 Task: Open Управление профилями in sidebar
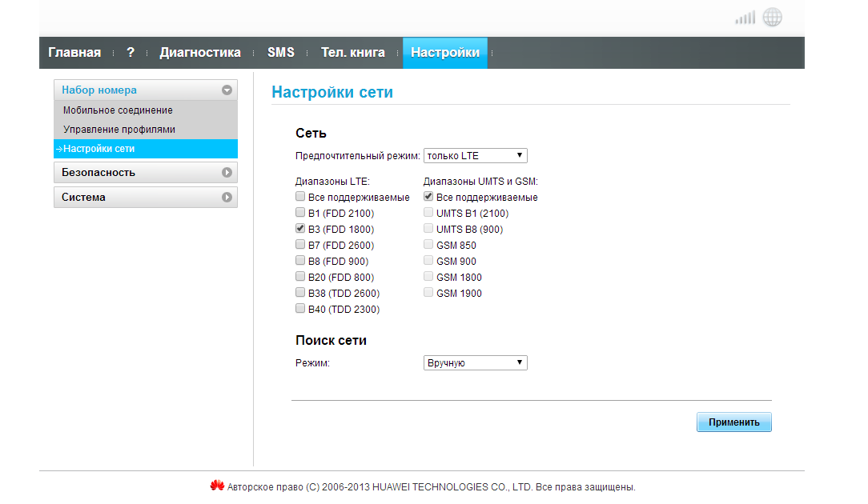[x=119, y=130]
